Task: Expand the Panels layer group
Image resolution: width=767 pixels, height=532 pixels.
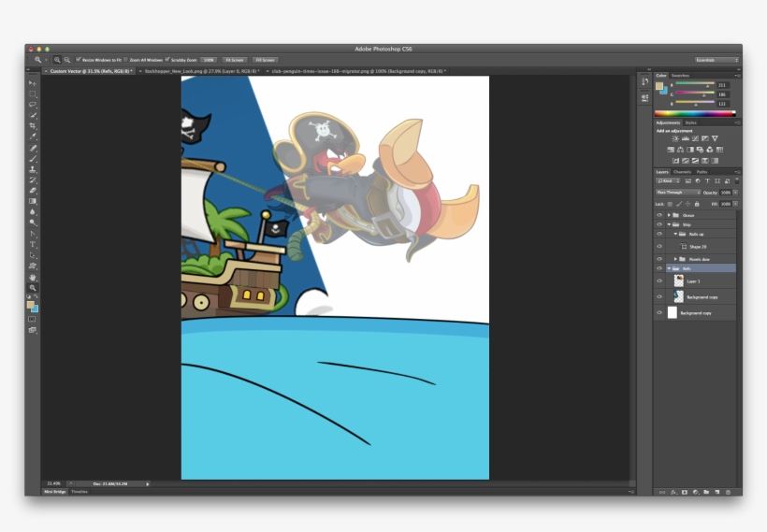Action: (x=675, y=259)
